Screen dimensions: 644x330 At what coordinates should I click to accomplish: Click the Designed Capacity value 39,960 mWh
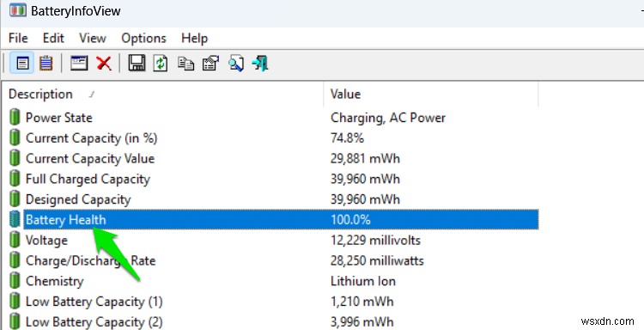pos(365,199)
